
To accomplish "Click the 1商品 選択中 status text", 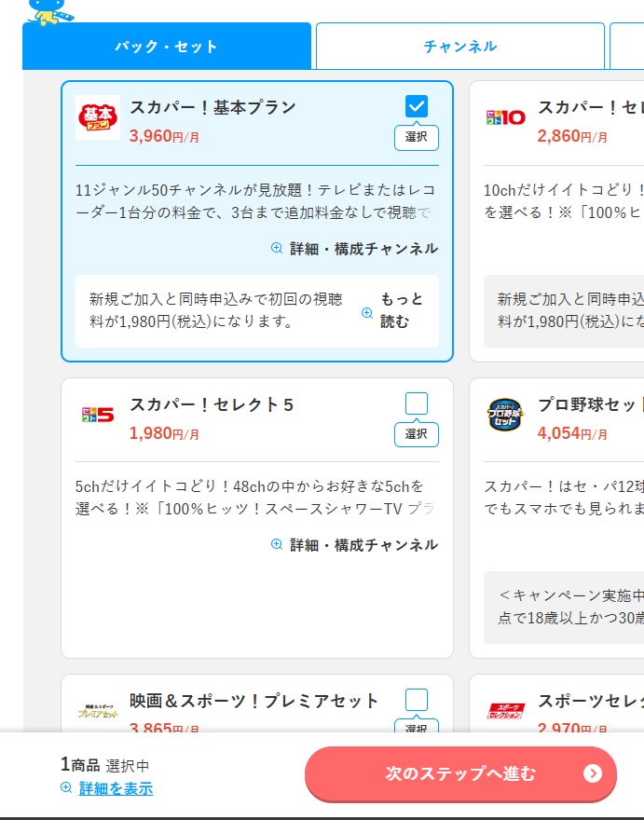I will coord(105,765).
